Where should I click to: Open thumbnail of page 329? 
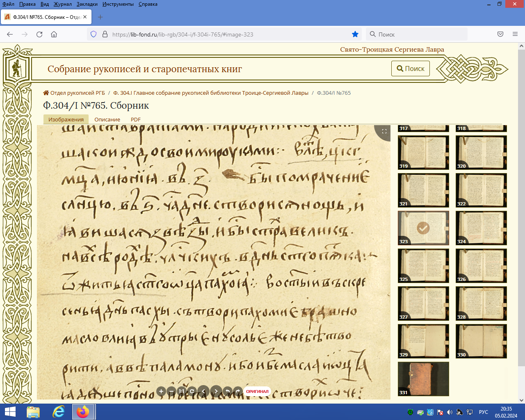pos(423,341)
